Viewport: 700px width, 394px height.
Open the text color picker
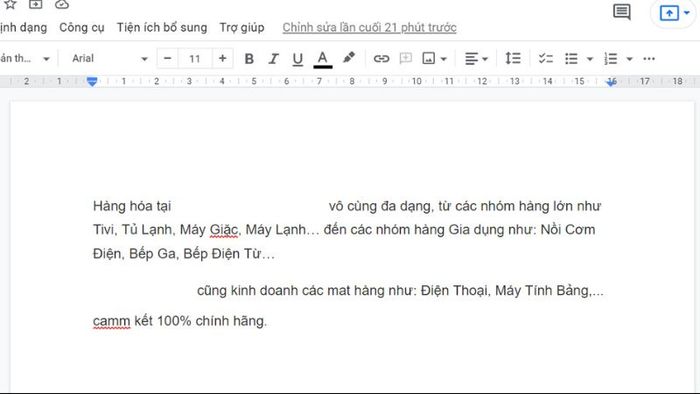322,59
